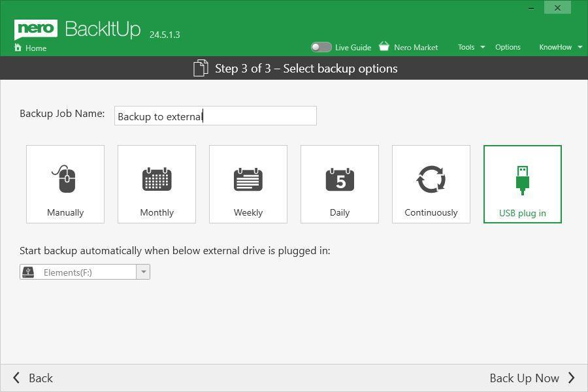Minimize the Nero BackItUp window
This screenshot has width=588, height=392.
[x=531, y=8]
